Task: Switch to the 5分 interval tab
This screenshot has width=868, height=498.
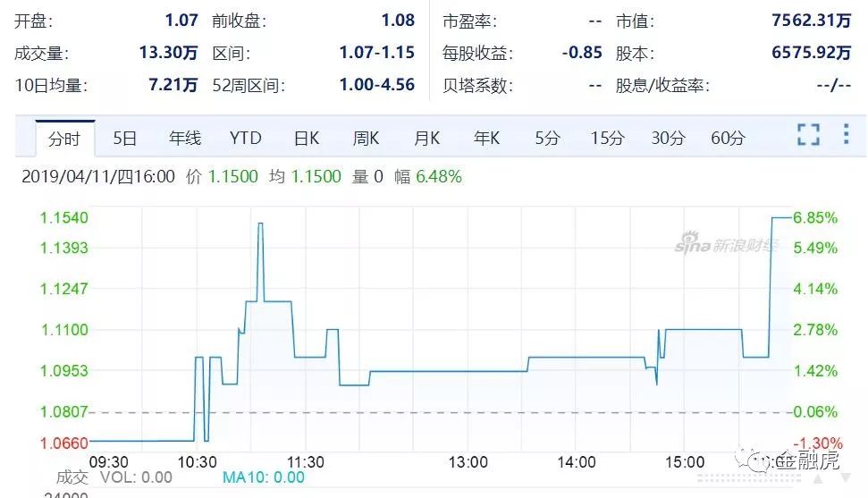Action: (547, 139)
